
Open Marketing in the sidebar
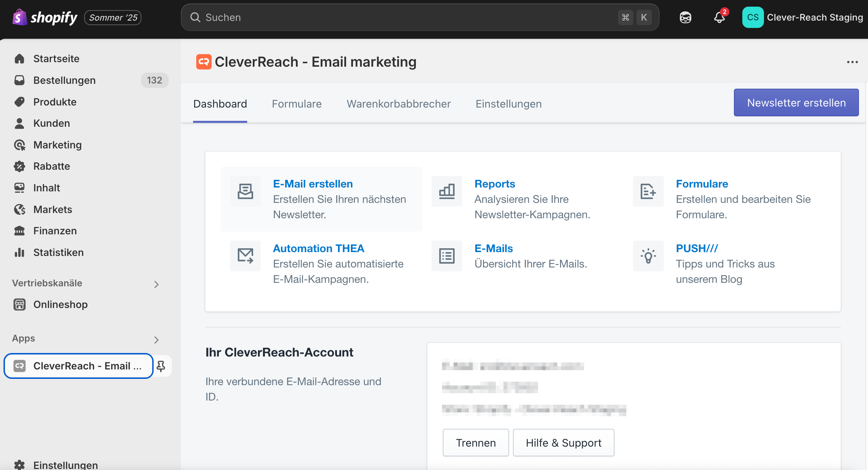[x=58, y=145]
